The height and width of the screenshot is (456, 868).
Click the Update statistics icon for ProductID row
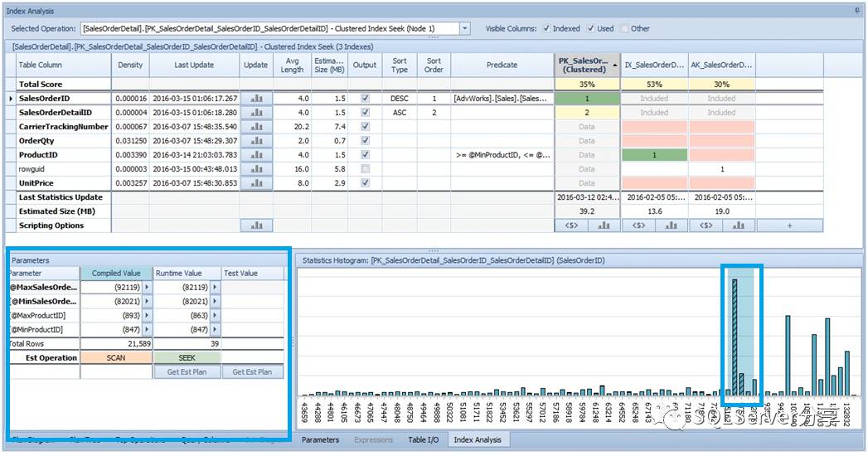coord(255,155)
